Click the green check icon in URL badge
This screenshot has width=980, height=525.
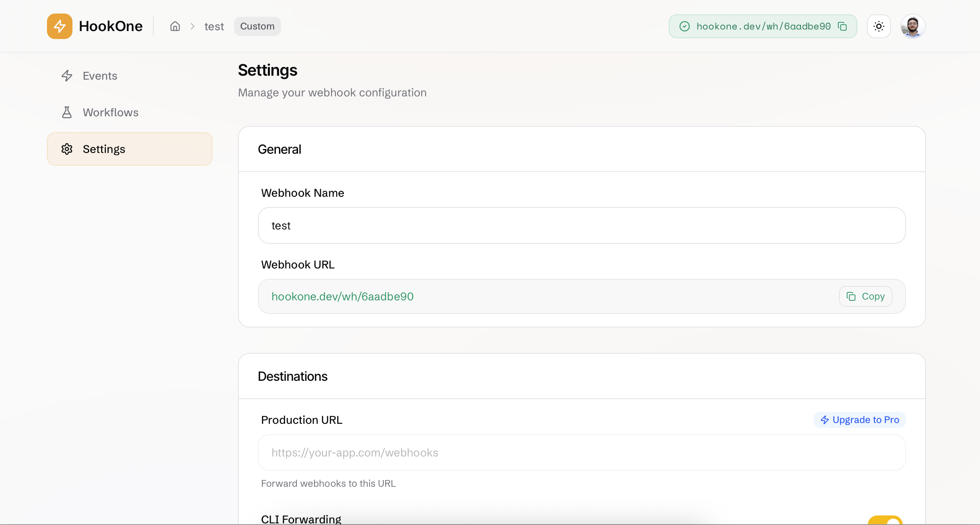tap(684, 26)
